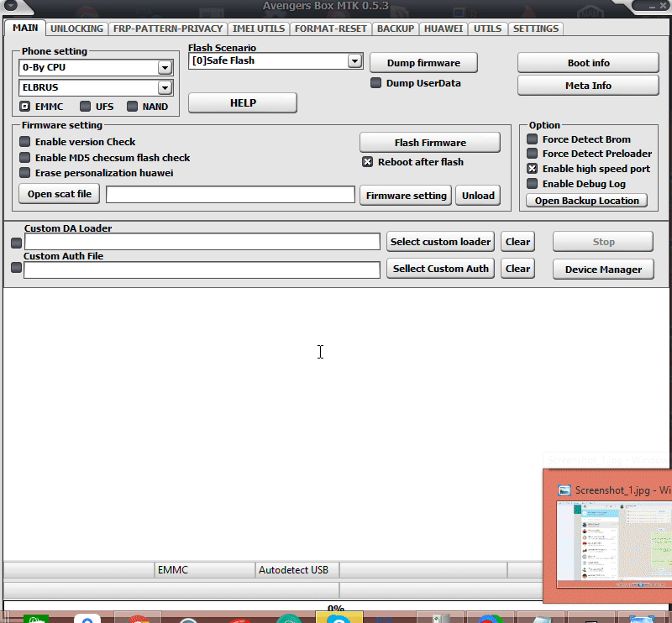Go to the SETTINGS tab
The image size is (672, 623).
[536, 29]
